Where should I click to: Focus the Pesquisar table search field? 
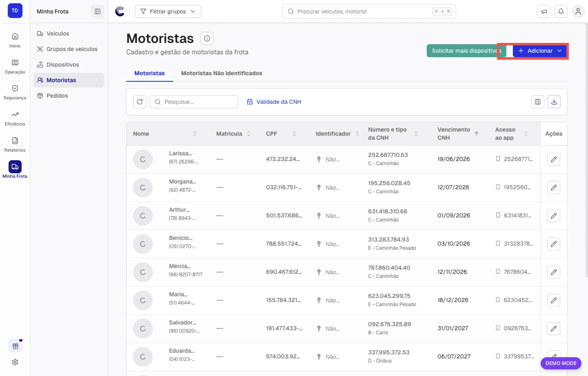(194, 102)
